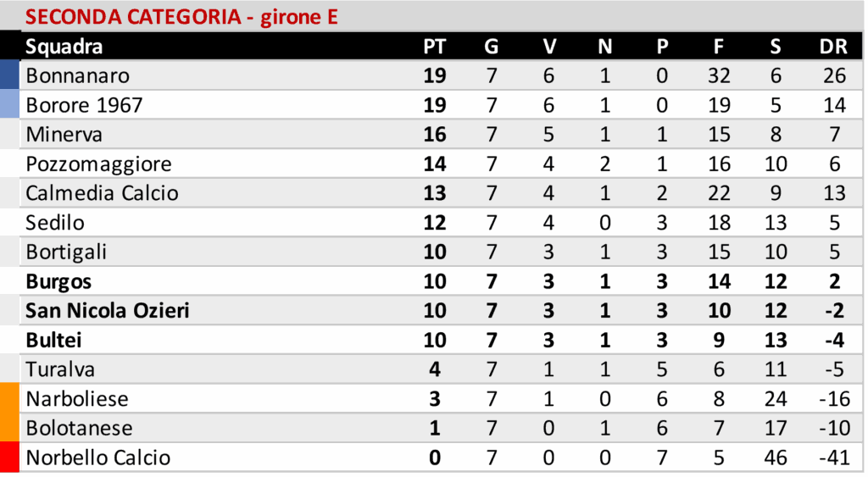Select the Squadra column header
The height and width of the screenshot is (477, 868).
(x=64, y=47)
